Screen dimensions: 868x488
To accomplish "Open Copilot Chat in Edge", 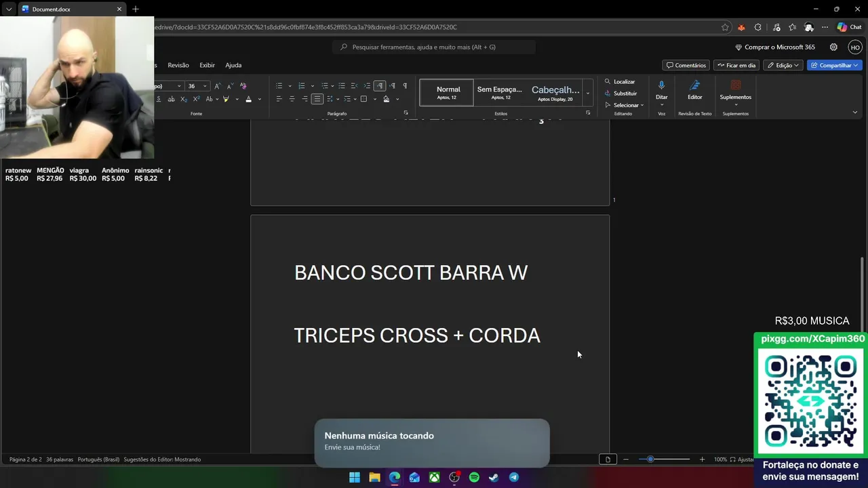I will pyautogui.click(x=849, y=27).
